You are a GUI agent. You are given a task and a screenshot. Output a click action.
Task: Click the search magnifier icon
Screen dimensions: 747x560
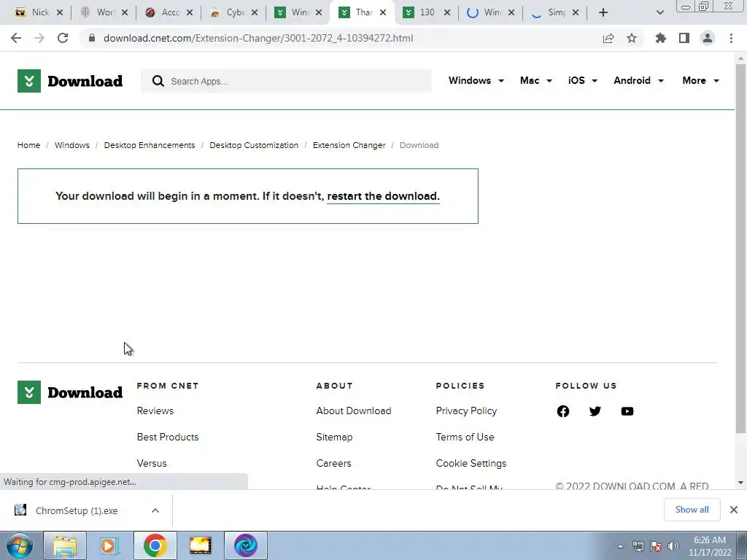pyautogui.click(x=158, y=81)
